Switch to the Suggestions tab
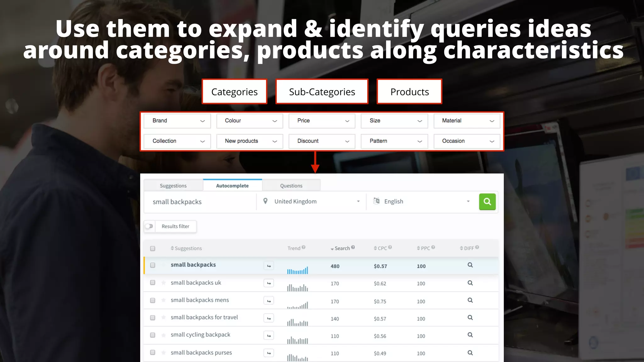 [x=173, y=186]
